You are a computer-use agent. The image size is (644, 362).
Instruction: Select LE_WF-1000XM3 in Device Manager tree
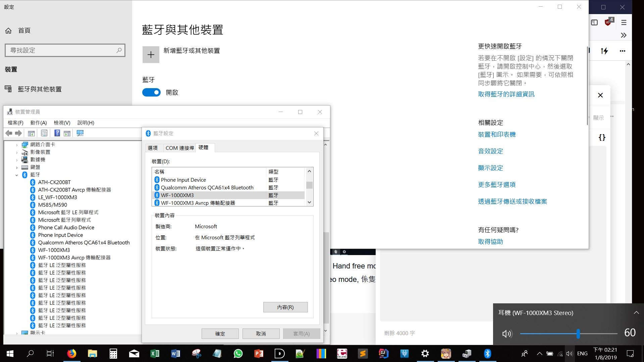coord(57,197)
